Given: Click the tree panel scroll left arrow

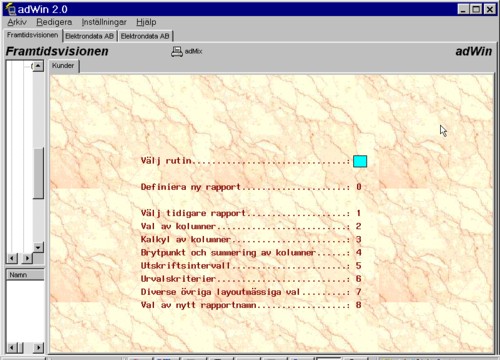Looking at the screenshot, I should pos(12,258).
